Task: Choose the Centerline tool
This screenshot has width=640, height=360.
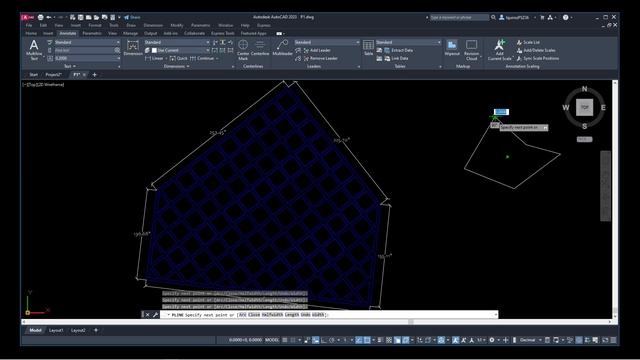Action: click(260, 48)
